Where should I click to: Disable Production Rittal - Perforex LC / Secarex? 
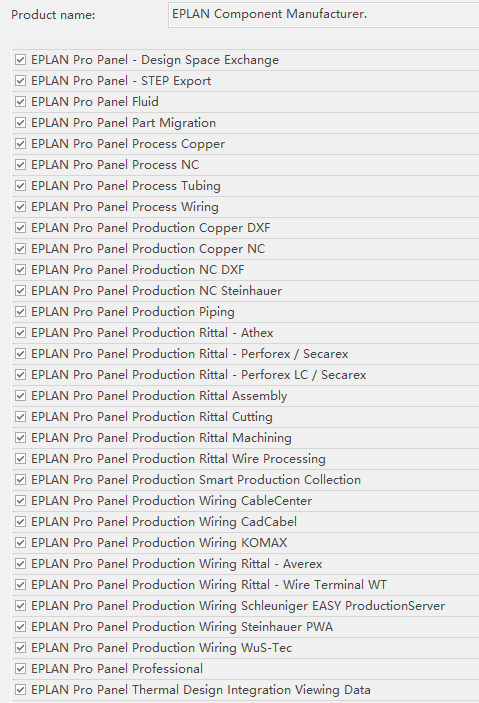point(21,375)
